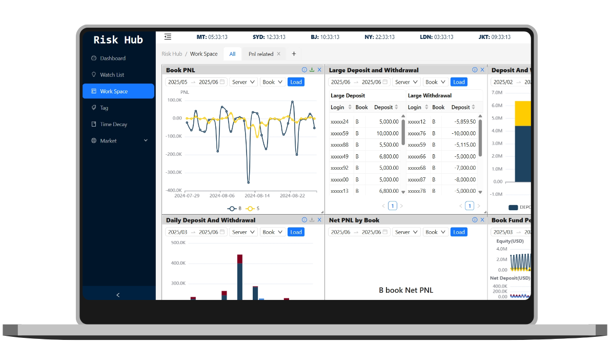This screenshot has width=610, height=364.
Task: Open Daily Deposit start date 2025/03
Action: point(178,232)
